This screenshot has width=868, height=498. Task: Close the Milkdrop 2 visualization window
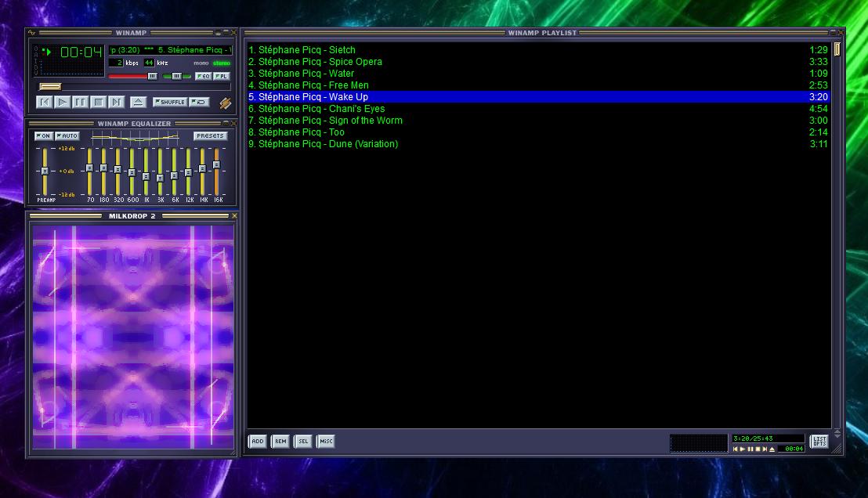tap(234, 216)
